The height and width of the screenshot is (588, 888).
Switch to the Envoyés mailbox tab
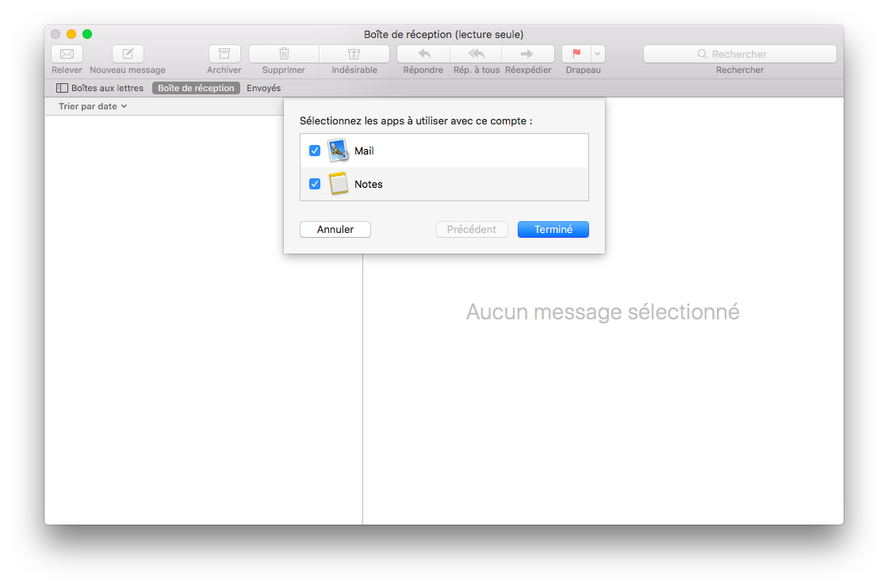click(x=263, y=88)
